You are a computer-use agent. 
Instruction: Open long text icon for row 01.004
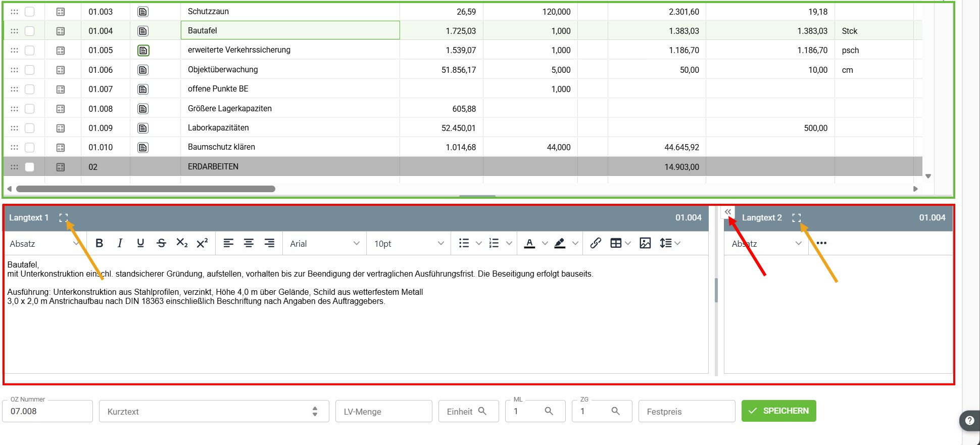(143, 31)
